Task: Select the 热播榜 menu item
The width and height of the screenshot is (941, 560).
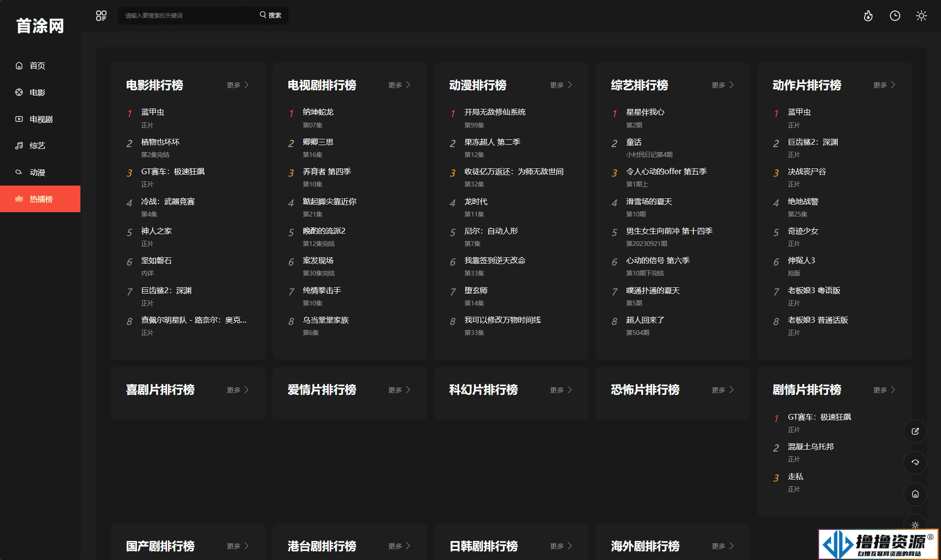Action: click(x=40, y=199)
